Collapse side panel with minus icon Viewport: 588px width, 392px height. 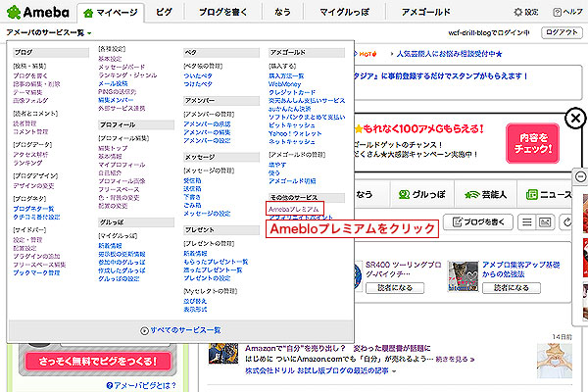pos(580,176)
